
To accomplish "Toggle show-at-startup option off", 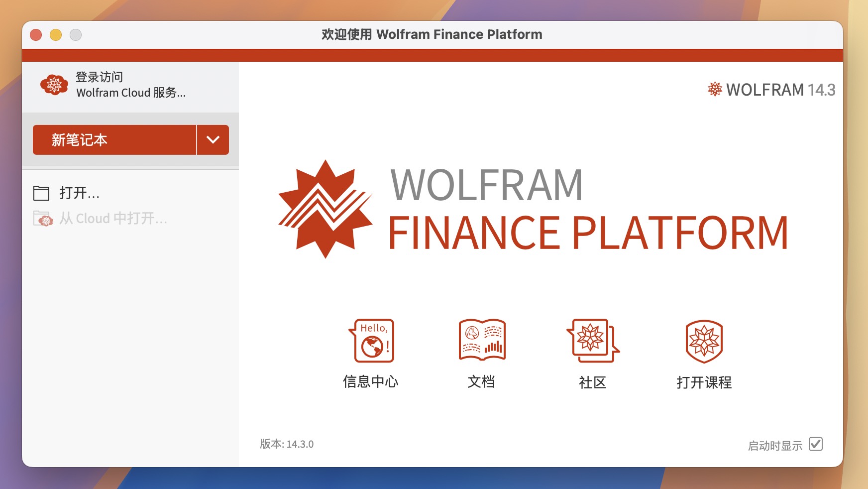I will [x=815, y=444].
